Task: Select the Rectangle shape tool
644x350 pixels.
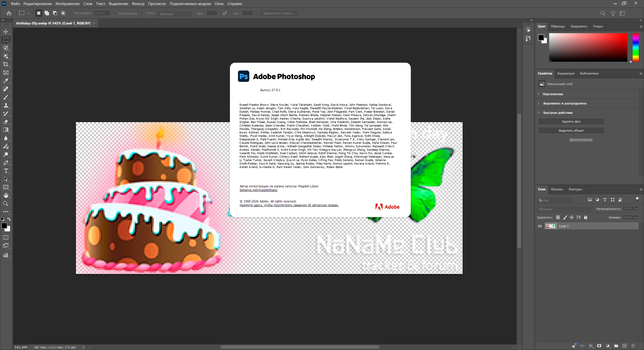Action: click(x=6, y=187)
